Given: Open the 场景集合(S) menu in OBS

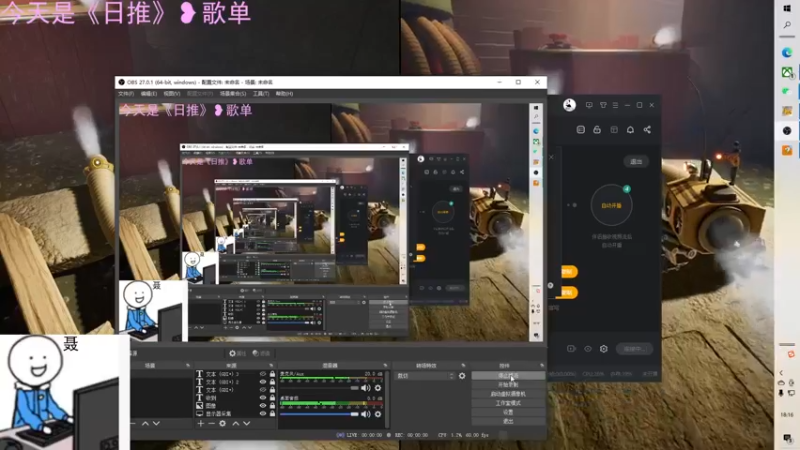Looking at the screenshot, I should (x=233, y=94).
